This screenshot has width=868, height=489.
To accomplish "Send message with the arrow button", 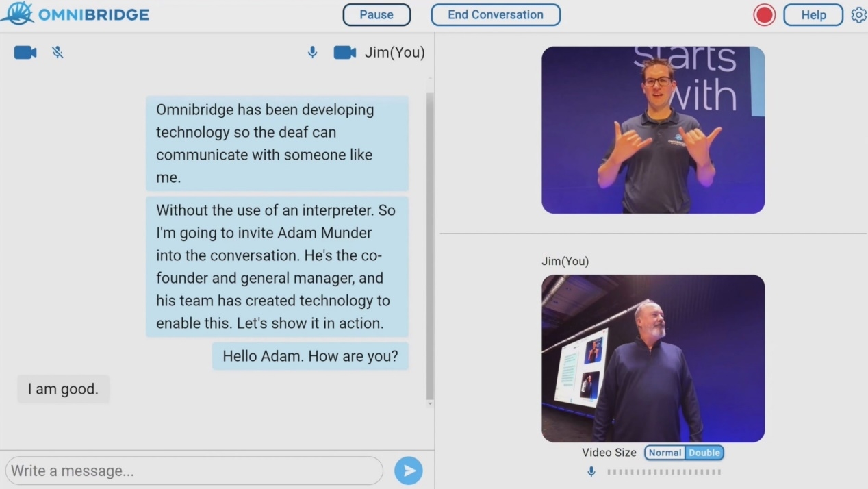I will (409, 471).
